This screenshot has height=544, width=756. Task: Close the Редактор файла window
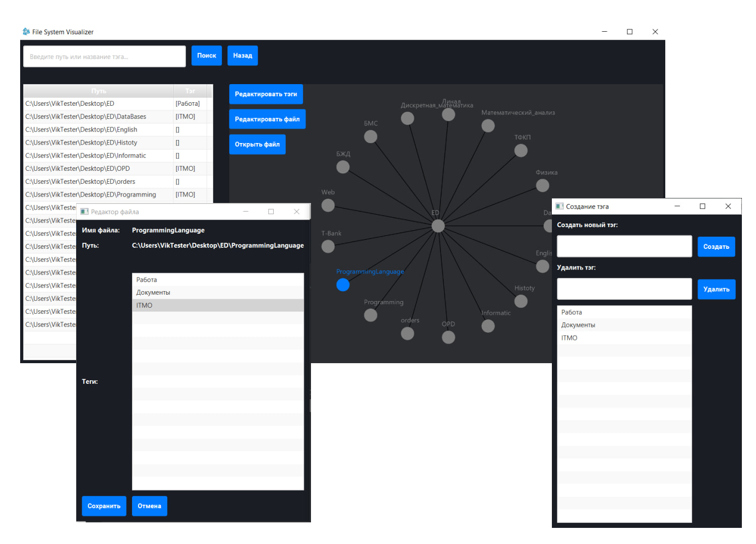click(297, 212)
